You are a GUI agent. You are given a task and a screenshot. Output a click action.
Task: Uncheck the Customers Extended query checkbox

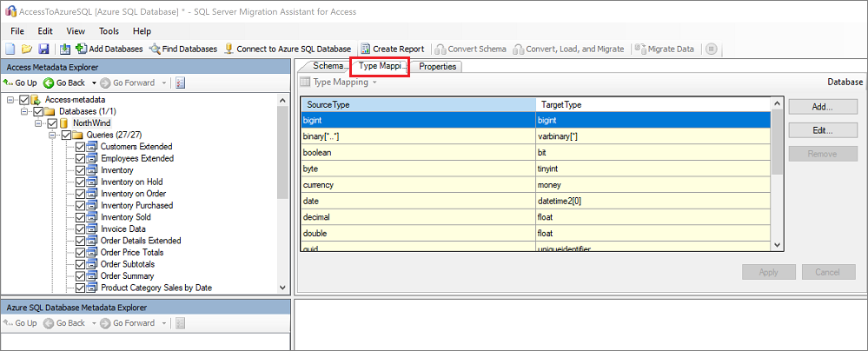pyautogui.click(x=81, y=147)
